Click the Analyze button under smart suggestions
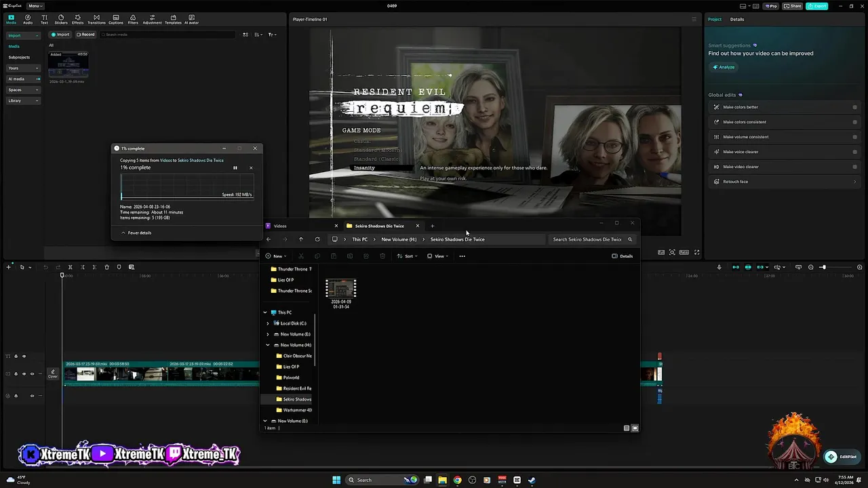The image size is (868, 488). click(x=724, y=67)
